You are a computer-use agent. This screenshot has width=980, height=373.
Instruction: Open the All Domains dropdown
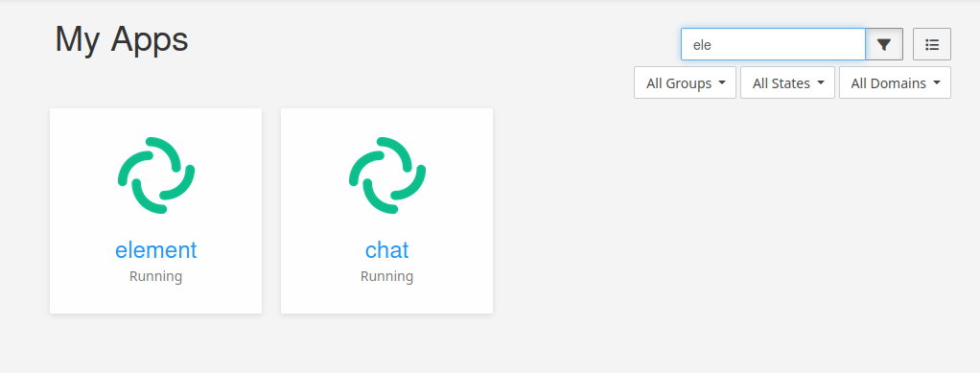pos(895,82)
